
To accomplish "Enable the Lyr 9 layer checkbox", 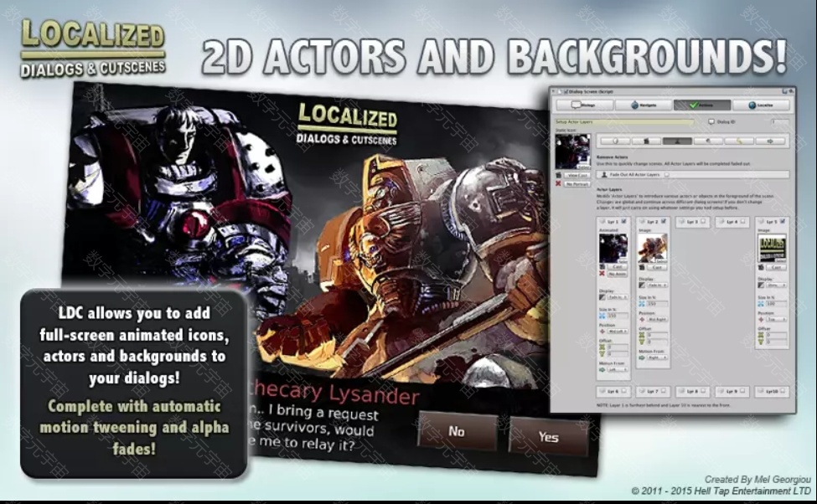I will click(x=742, y=391).
